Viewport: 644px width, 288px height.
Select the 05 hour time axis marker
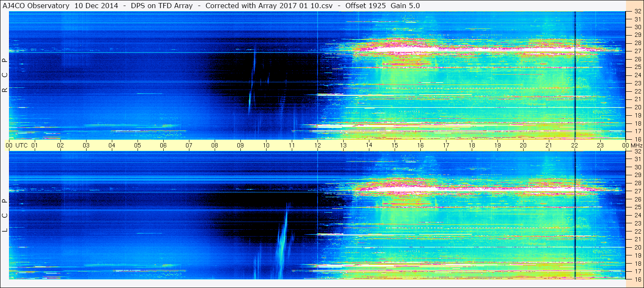(138, 145)
